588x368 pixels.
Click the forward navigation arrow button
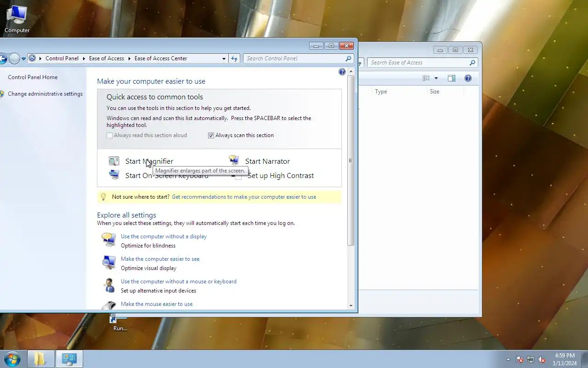click(x=14, y=58)
